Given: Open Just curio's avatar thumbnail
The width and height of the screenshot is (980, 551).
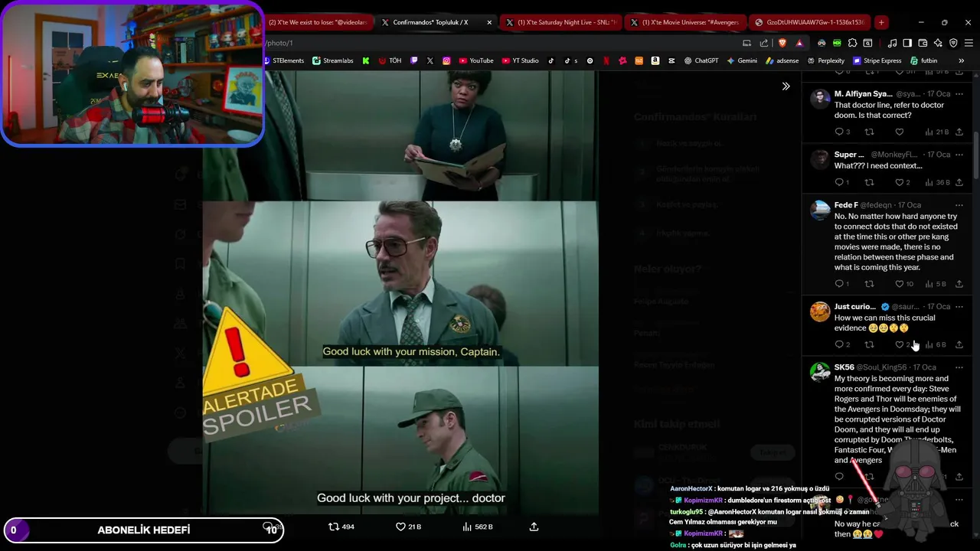Looking at the screenshot, I should point(820,311).
